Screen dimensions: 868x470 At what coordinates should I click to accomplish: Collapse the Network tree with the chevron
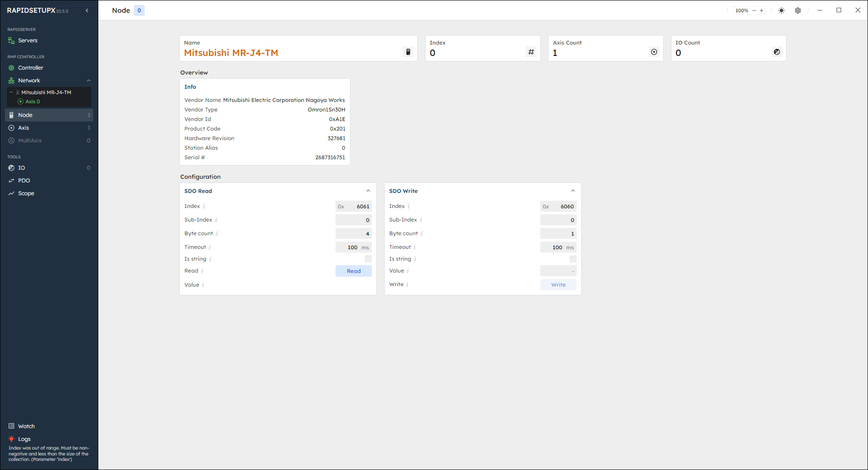[89, 81]
